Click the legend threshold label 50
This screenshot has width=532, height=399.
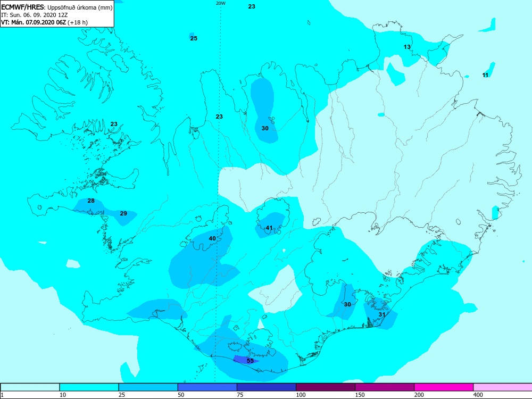181,395
